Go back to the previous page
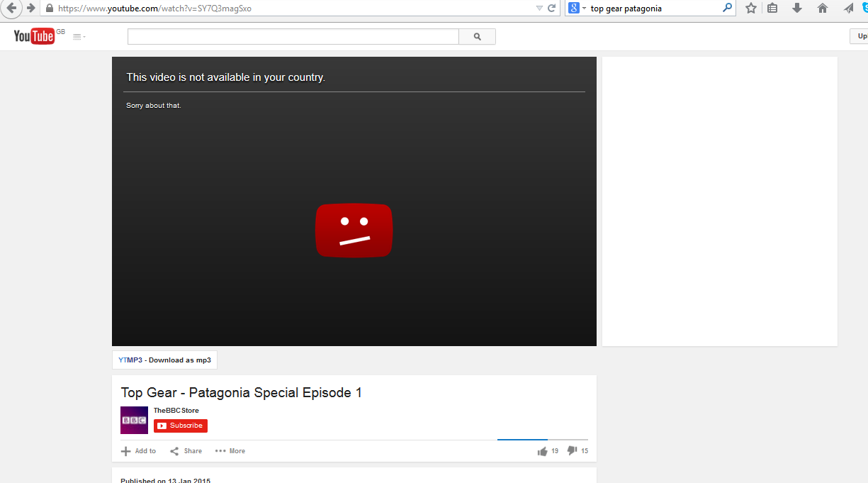The height and width of the screenshot is (483, 868). coord(11,9)
